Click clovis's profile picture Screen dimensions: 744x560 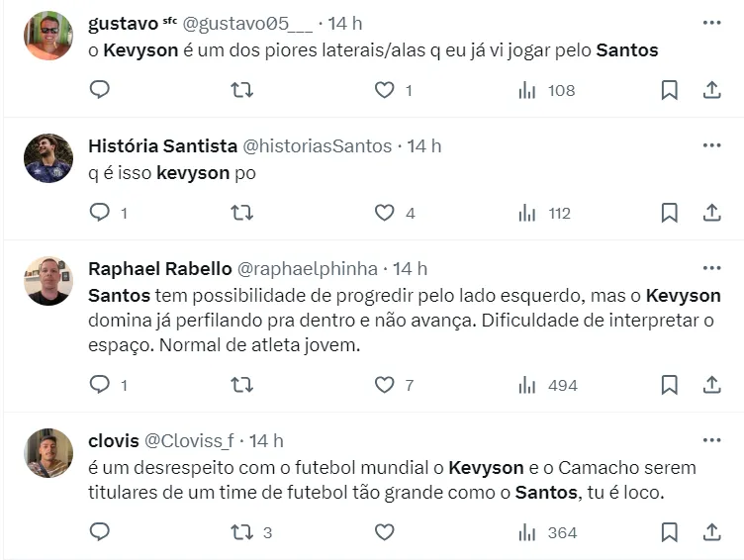point(47,453)
